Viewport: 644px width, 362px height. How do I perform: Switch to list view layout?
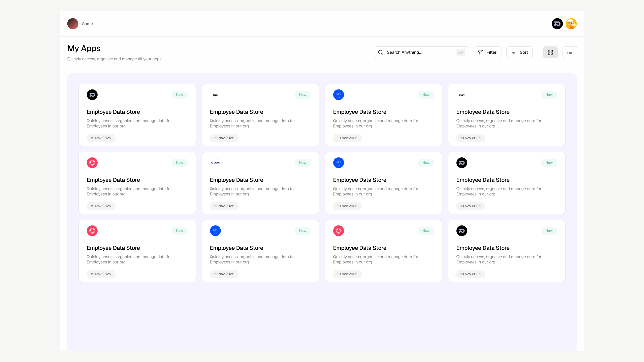pos(570,52)
